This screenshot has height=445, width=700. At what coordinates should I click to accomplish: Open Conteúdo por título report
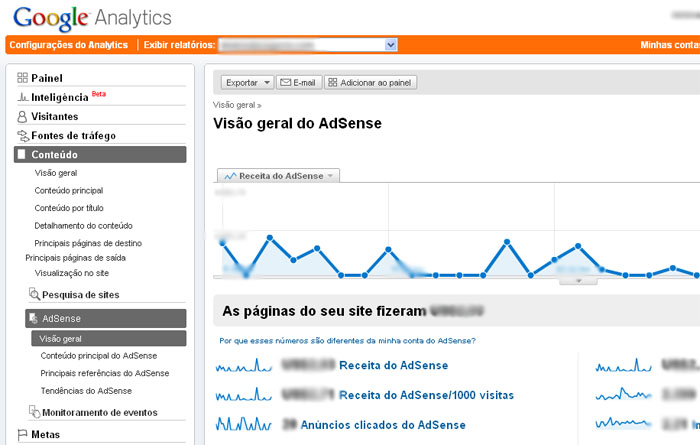(x=69, y=208)
